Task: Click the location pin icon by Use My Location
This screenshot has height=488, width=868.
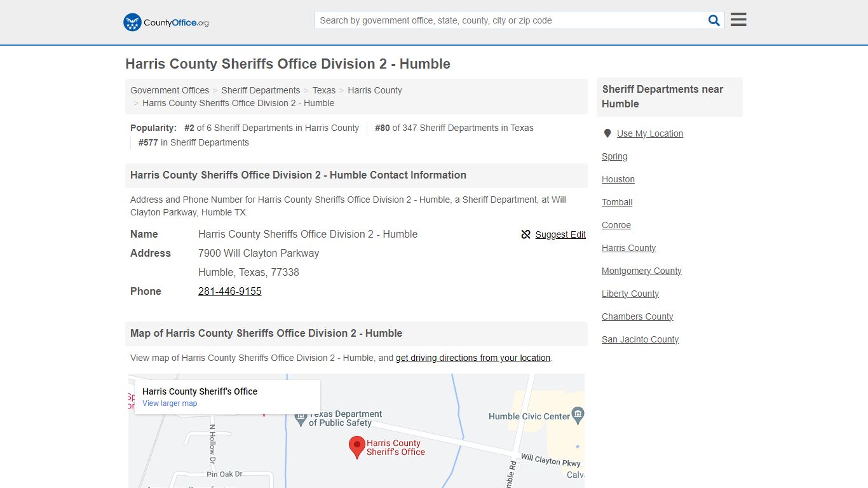Action: point(607,133)
